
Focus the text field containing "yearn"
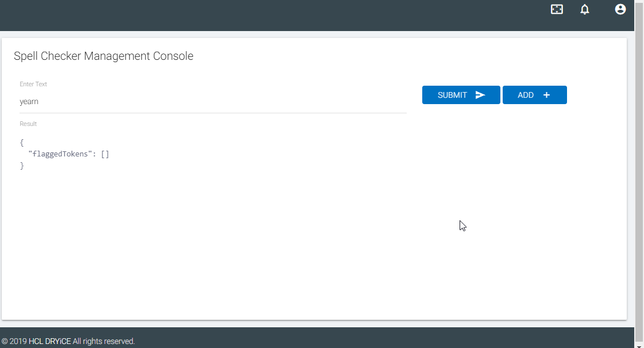pos(213,102)
